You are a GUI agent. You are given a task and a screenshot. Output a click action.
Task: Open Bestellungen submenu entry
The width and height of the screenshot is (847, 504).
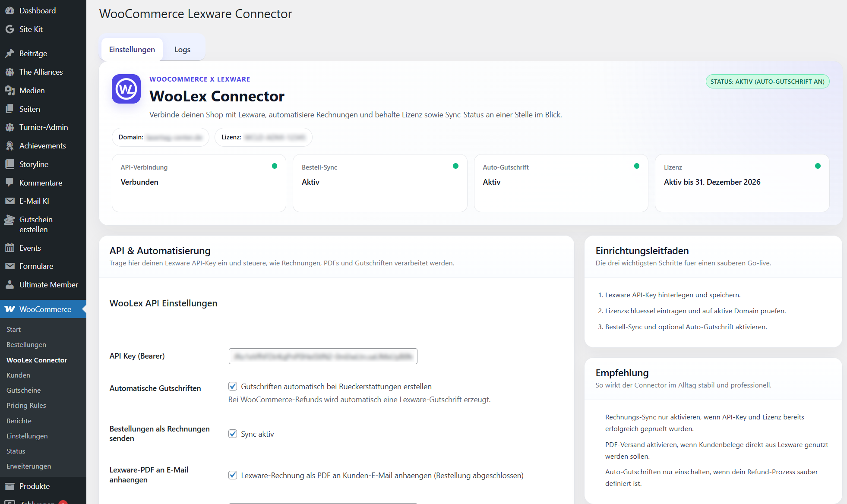[26, 344]
